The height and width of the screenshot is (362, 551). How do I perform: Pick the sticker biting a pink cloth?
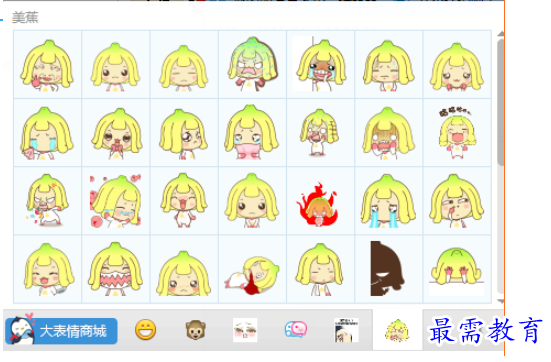point(252,132)
